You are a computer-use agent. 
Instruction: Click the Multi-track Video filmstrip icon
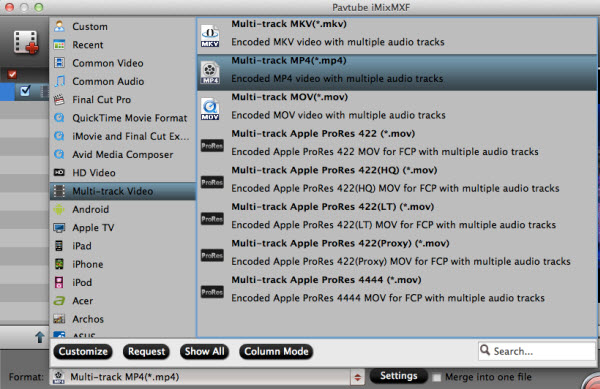[59, 191]
